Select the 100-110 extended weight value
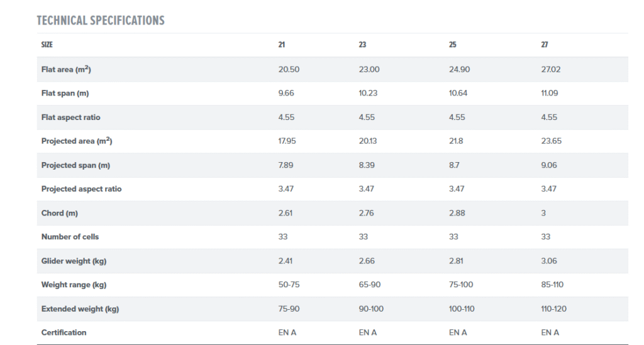This screenshot has height=345, width=644. tap(462, 309)
